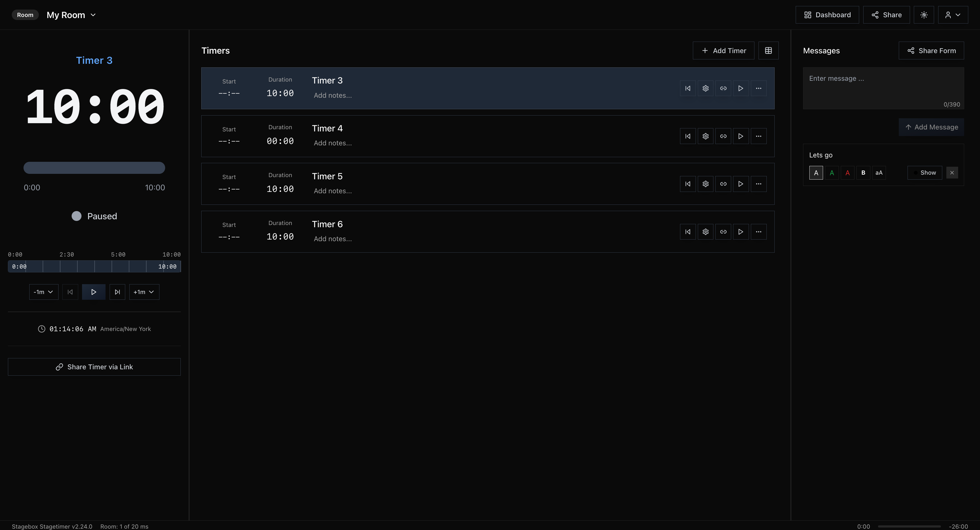
Task: Expand the My Room dropdown
Action: (71, 15)
